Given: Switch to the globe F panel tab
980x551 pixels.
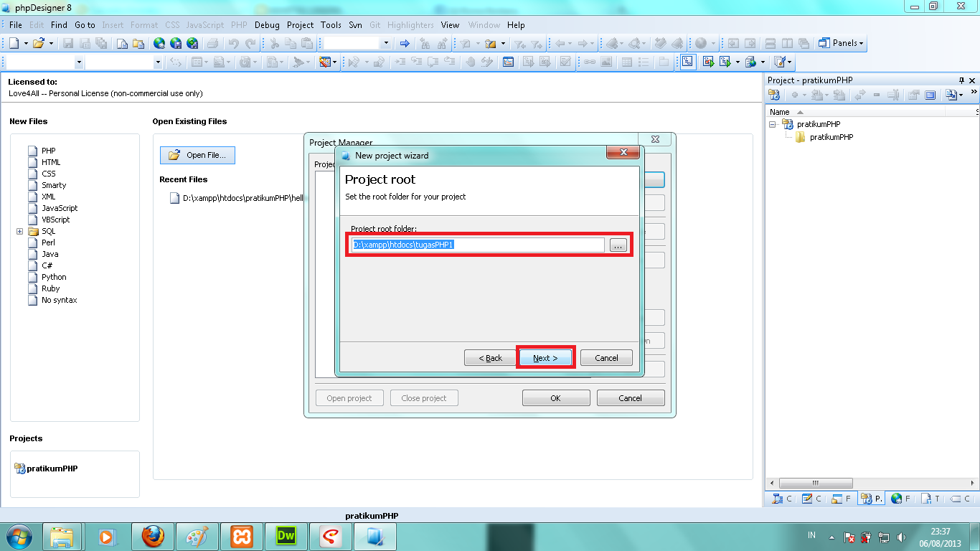Looking at the screenshot, I should point(901,499).
